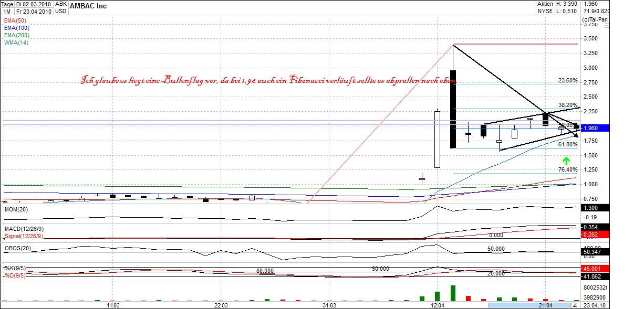Select the EMA(100) indicator label
The image size is (644, 309).
coord(17,28)
